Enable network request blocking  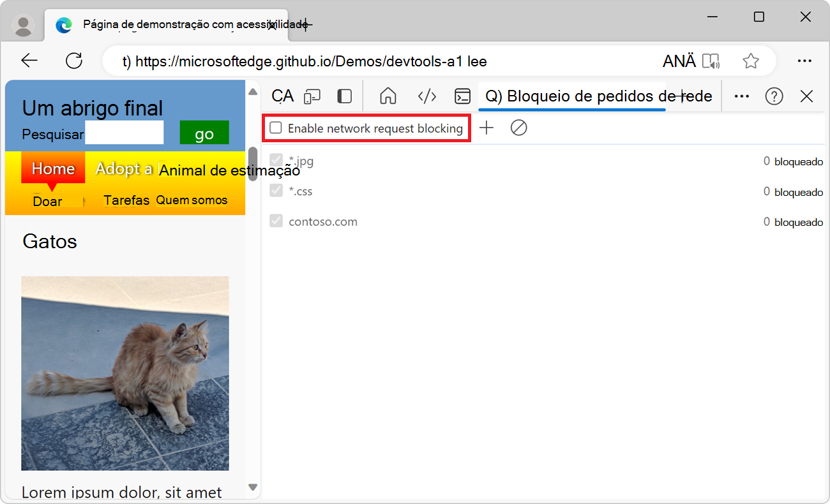coord(275,128)
